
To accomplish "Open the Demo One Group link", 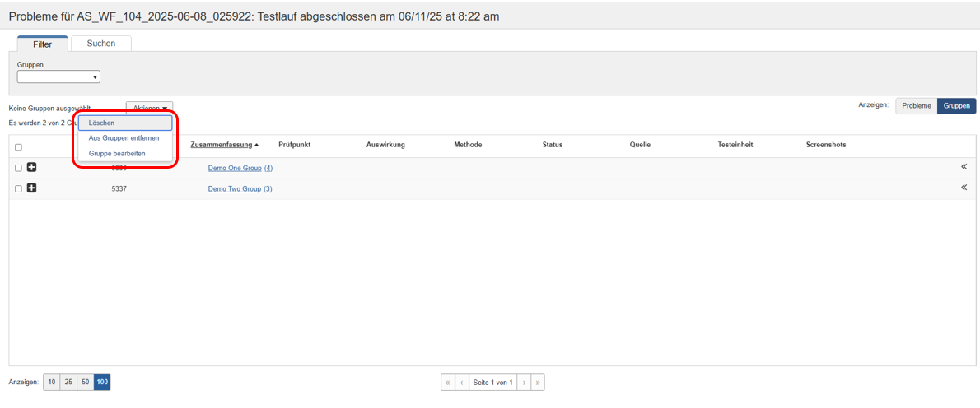I will click(235, 168).
